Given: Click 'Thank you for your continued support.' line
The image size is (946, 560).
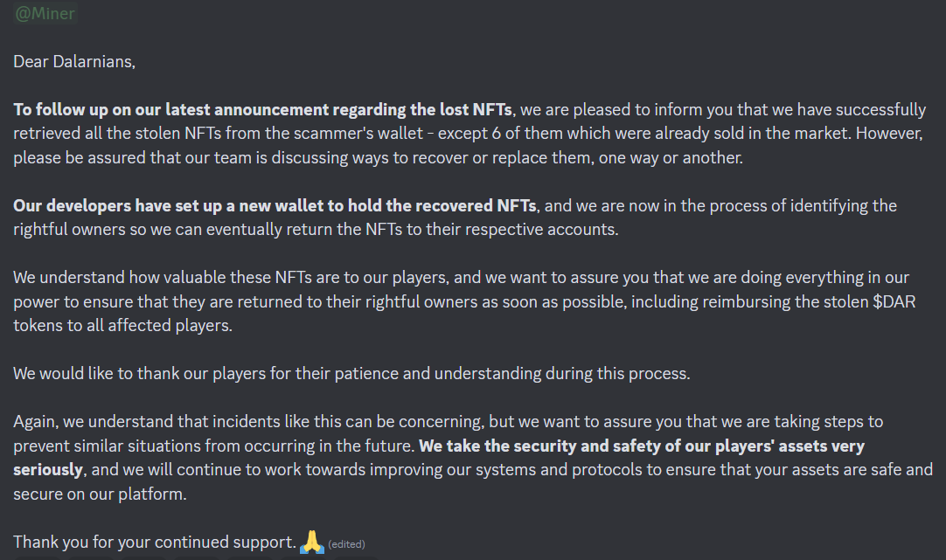Looking at the screenshot, I should (155, 542).
